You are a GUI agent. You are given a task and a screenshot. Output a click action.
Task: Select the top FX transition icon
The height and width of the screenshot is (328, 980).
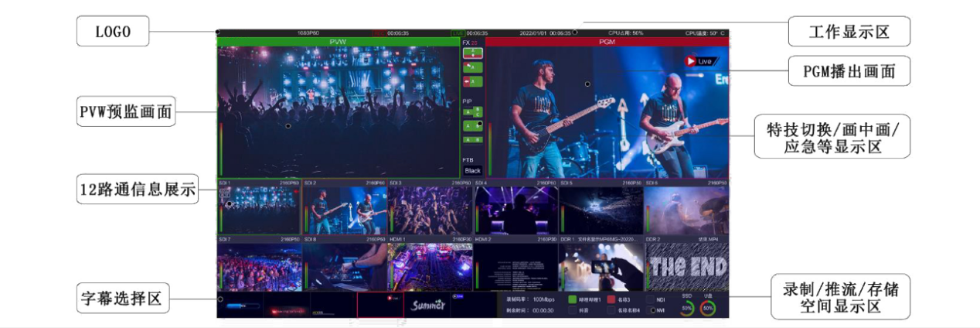point(472,53)
